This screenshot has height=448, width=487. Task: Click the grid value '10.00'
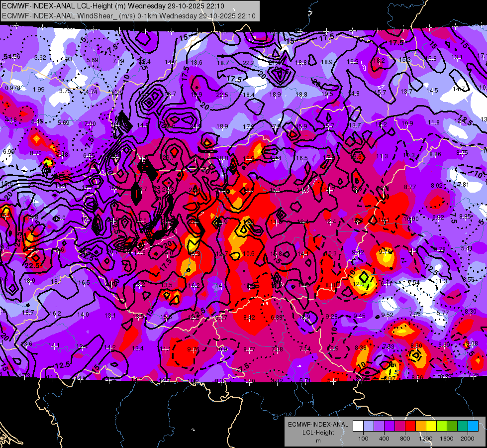point(411,219)
